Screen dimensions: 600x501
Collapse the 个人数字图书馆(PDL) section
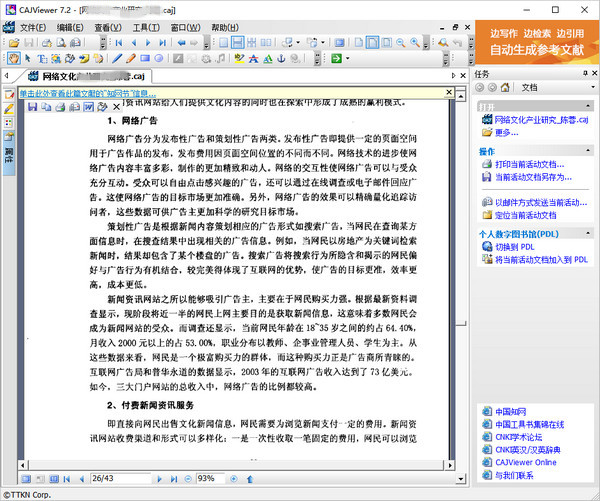[x=588, y=233]
